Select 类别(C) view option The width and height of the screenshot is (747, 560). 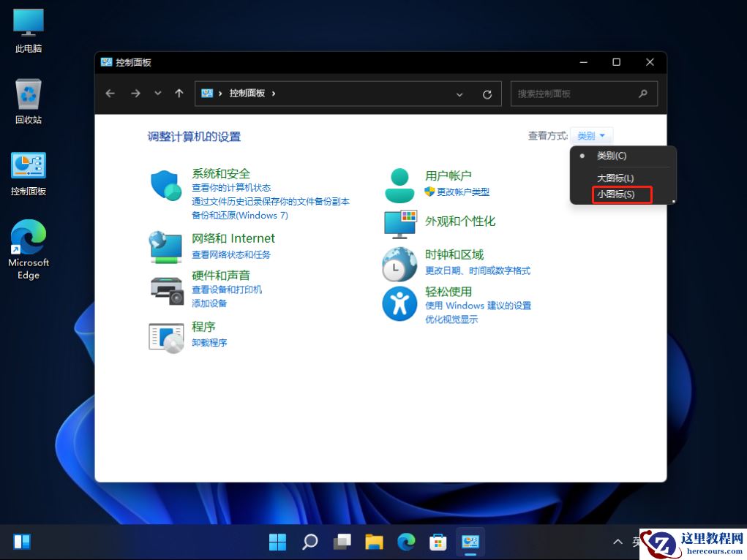[x=613, y=156]
